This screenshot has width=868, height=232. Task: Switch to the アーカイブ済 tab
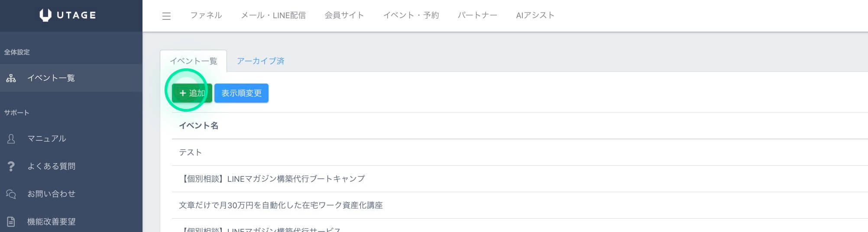tap(260, 61)
